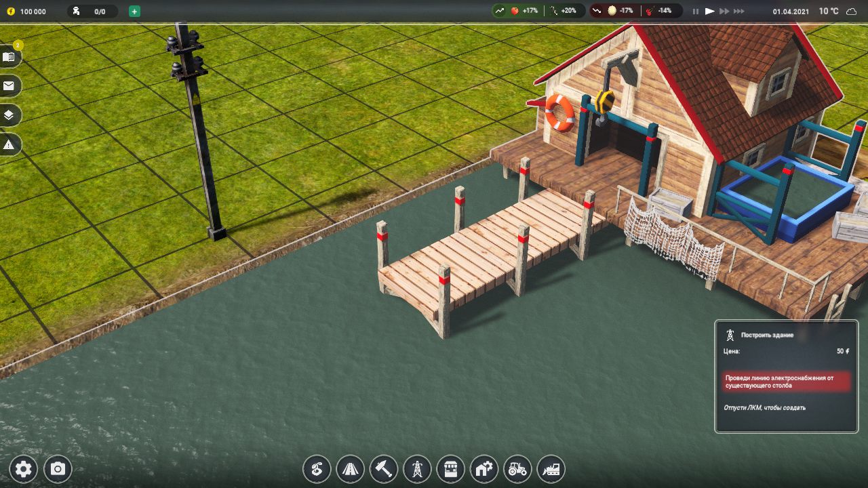The width and height of the screenshot is (868, 488).
Task: Open the journal book sidebar tab
Action: click(9, 57)
